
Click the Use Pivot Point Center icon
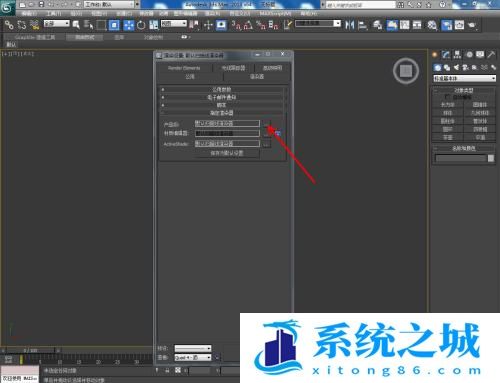tap(194, 25)
